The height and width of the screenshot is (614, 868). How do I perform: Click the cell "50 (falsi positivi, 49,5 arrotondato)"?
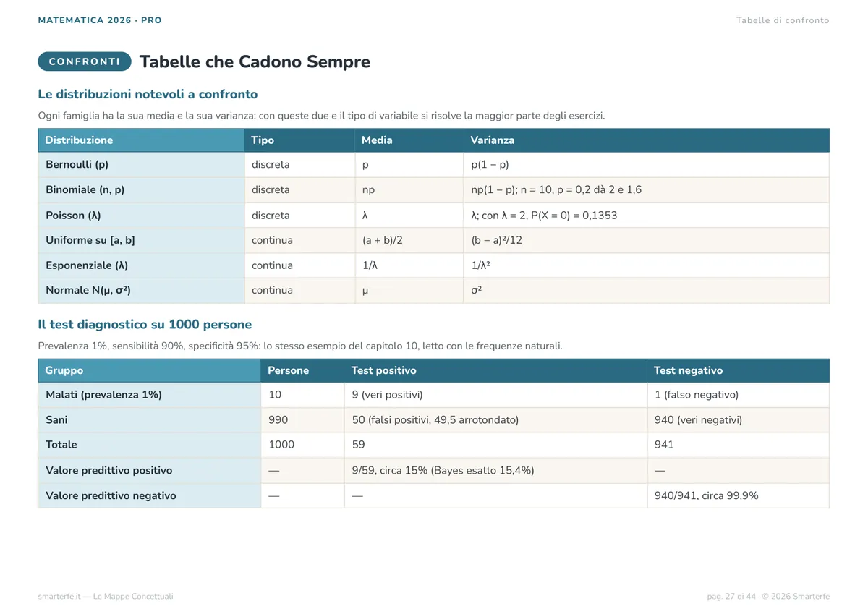coord(495,419)
